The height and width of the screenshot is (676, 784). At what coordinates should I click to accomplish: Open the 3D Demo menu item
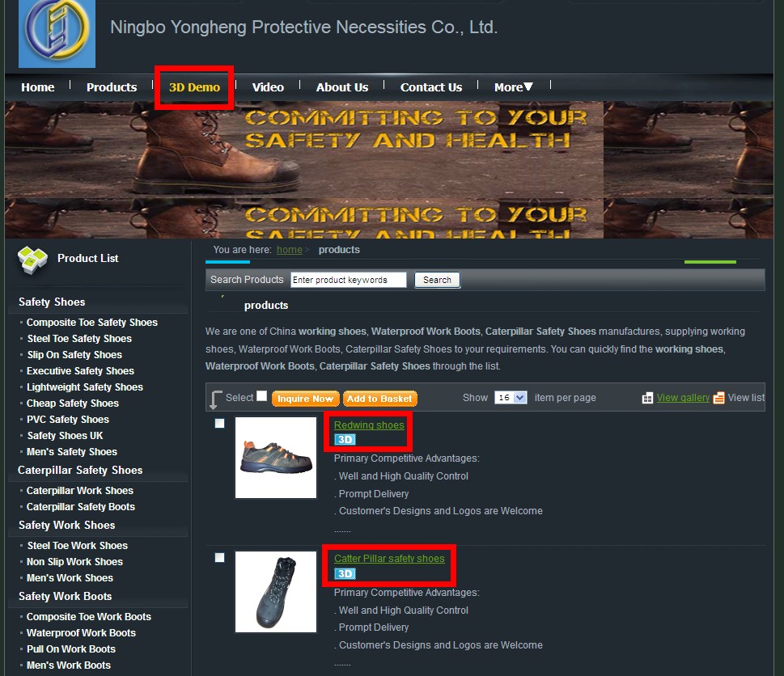[194, 87]
